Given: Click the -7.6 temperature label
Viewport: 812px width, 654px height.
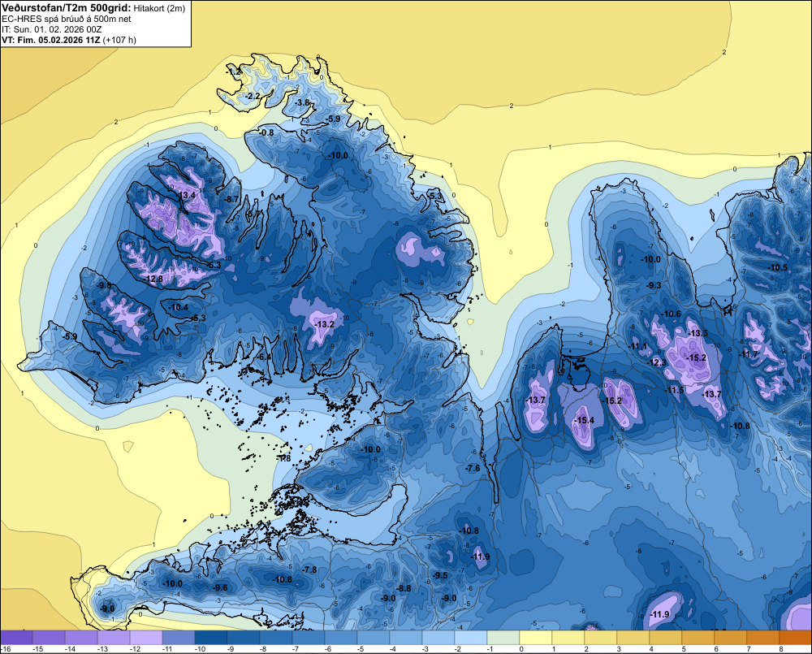Looking at the screenshot, I should tap(473, 468).
